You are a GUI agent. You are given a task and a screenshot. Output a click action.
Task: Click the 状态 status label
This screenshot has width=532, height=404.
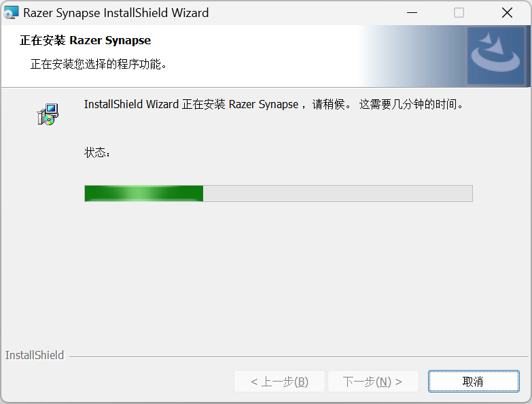(x=97, y=152)
